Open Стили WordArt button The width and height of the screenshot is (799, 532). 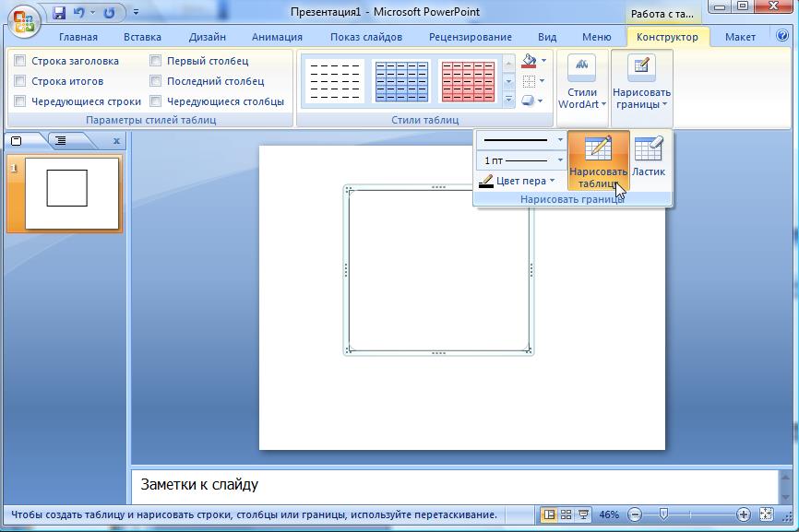point(582,82)
